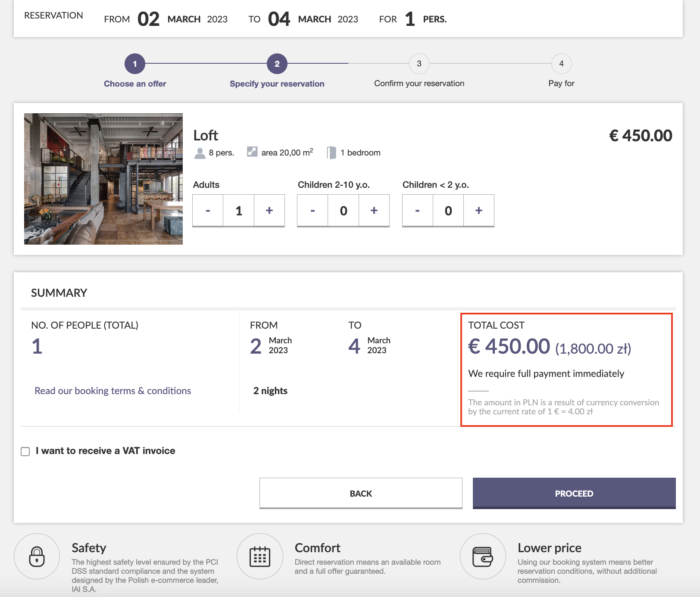The height and width of the screenshot is (597, 700).
Task: Select step 4 Pay for
Action: point(561,64)
